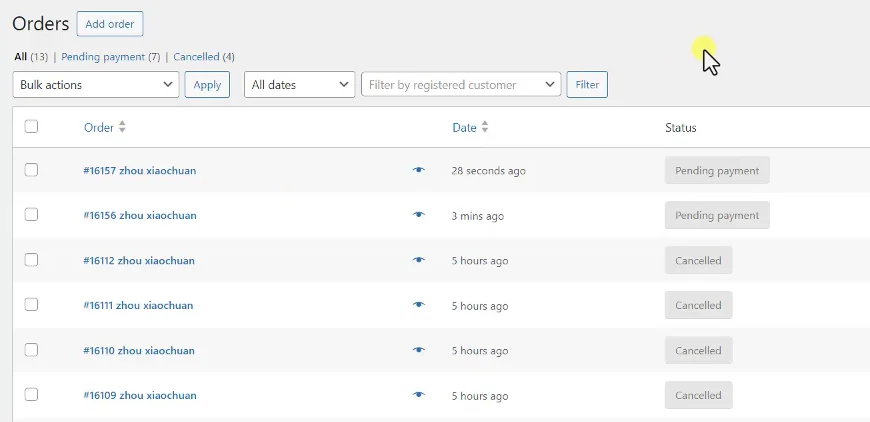The image size is (870, 422).
Task: Click the Filter button
Action: click(x=587, y=85)
